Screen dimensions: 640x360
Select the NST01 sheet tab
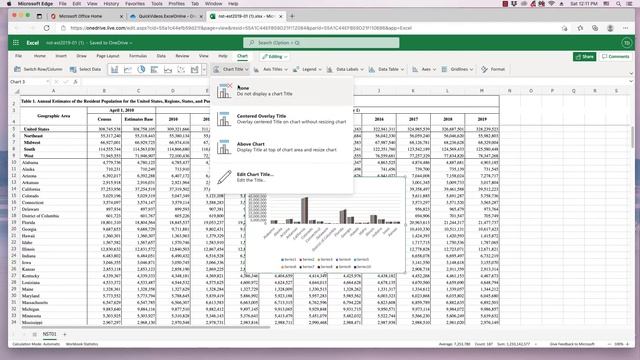50,334
